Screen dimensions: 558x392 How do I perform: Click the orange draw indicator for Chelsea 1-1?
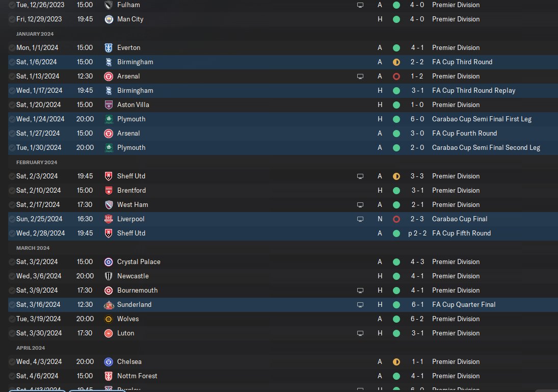[396, 362]
